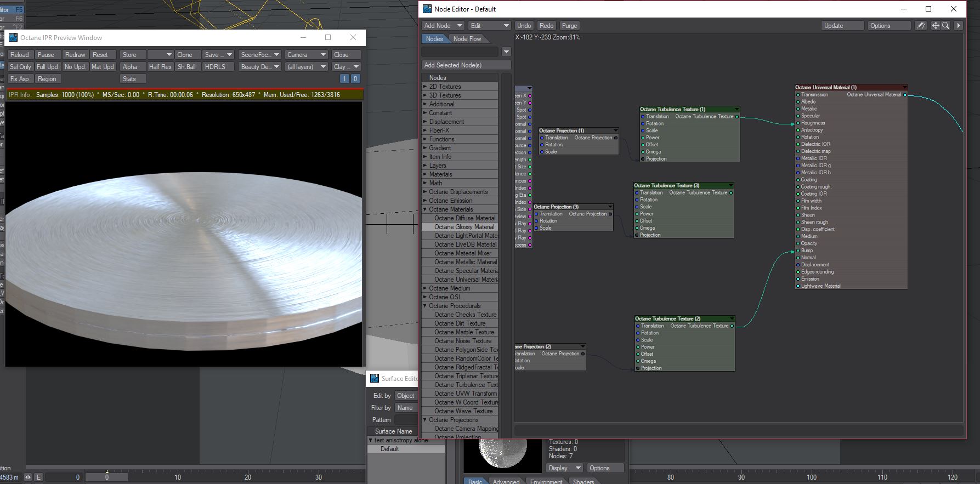
Task: Click the node search input field
Action: tap(460, 52)
